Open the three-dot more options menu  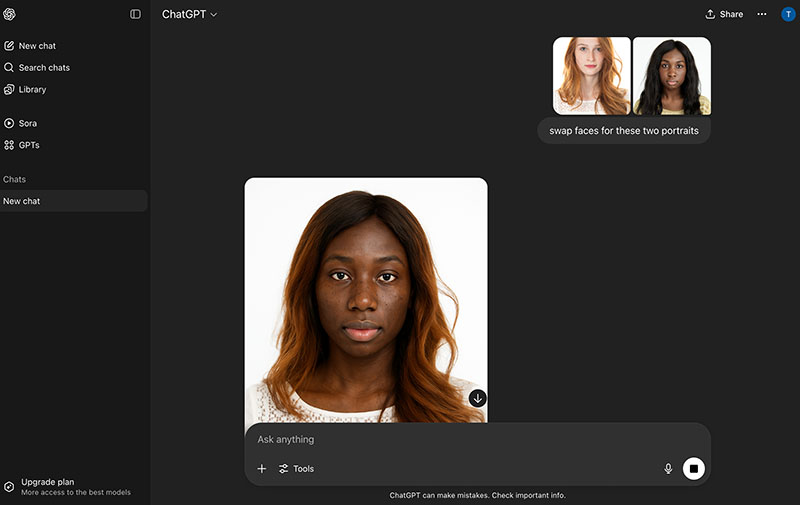point(762,14)
